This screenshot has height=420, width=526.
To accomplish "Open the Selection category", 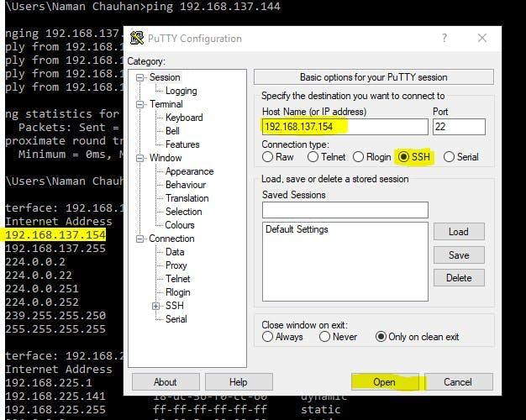I will (183, 212).
